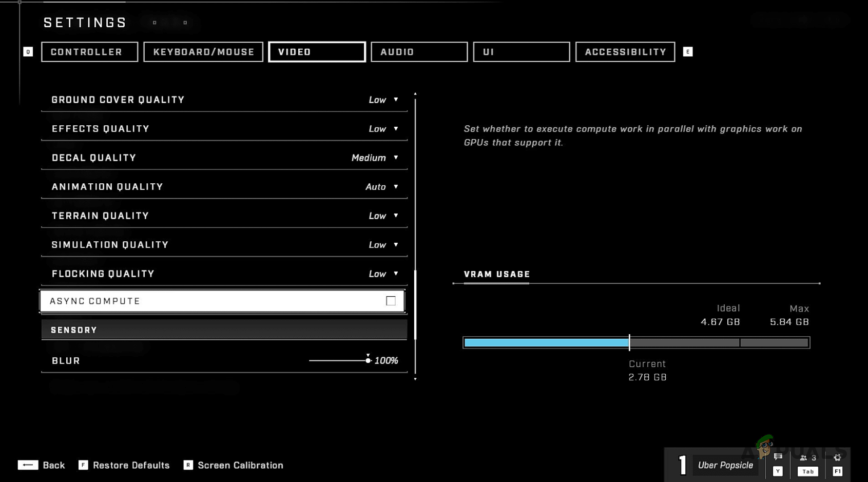Click the F key icon for Restore Defaults
This screenshot has height=482, width=868.
tap(83, 465)
